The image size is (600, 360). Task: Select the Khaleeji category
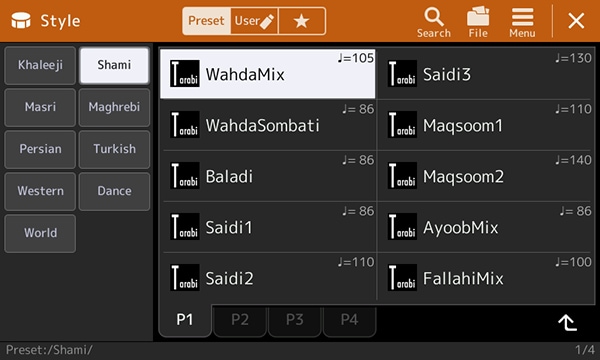point(40,65)
